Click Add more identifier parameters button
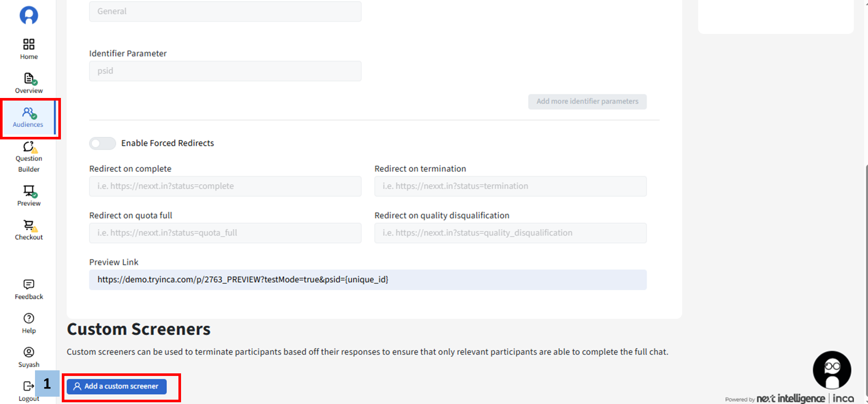The width and height of the screenshot is (868, 404). 587,101
